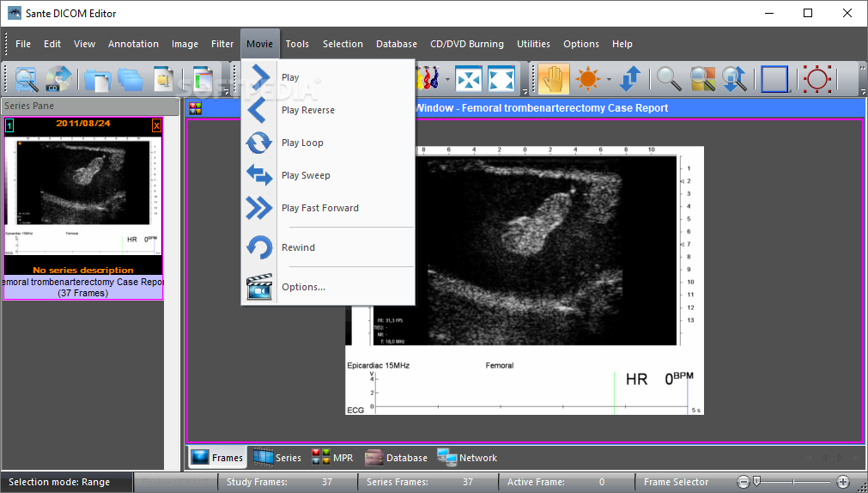Open the View menu
This screenshot has height=493, width=868.
click(85, 44)
